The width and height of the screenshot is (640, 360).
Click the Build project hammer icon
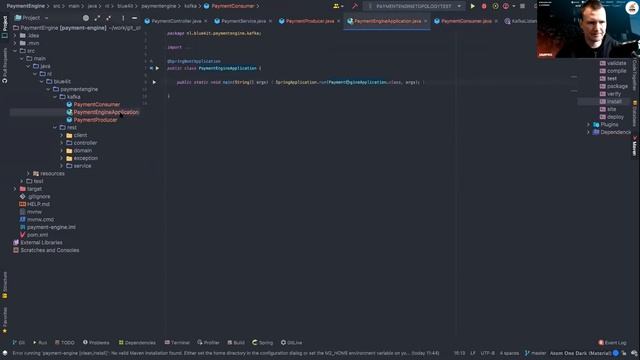(354, 6)
